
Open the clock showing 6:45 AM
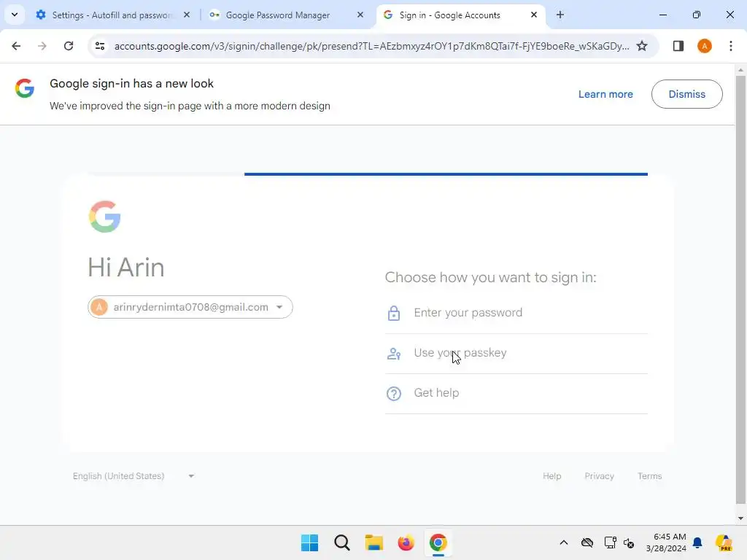pos(666,542)
